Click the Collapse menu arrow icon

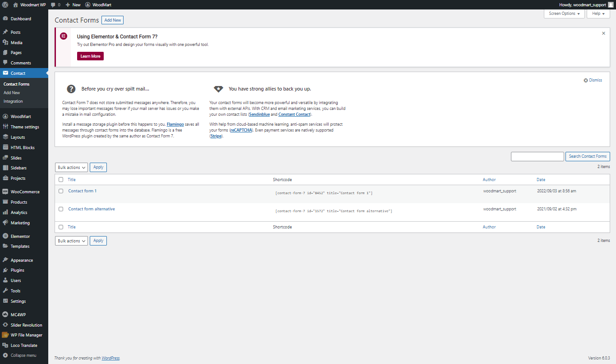5,355
